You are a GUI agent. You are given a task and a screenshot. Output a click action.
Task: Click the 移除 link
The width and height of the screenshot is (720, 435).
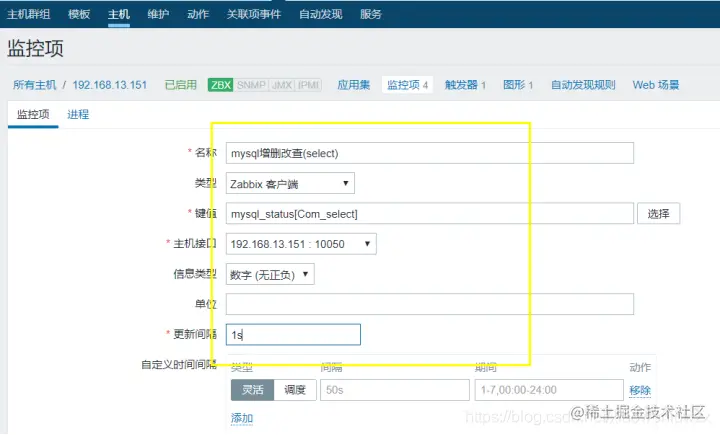(x=640, y=390)
